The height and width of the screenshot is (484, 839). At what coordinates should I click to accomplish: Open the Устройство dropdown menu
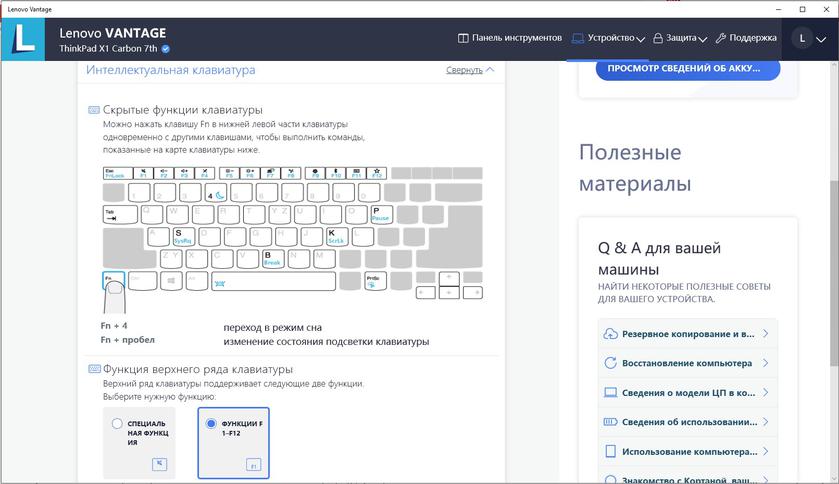tap(608, 38)
